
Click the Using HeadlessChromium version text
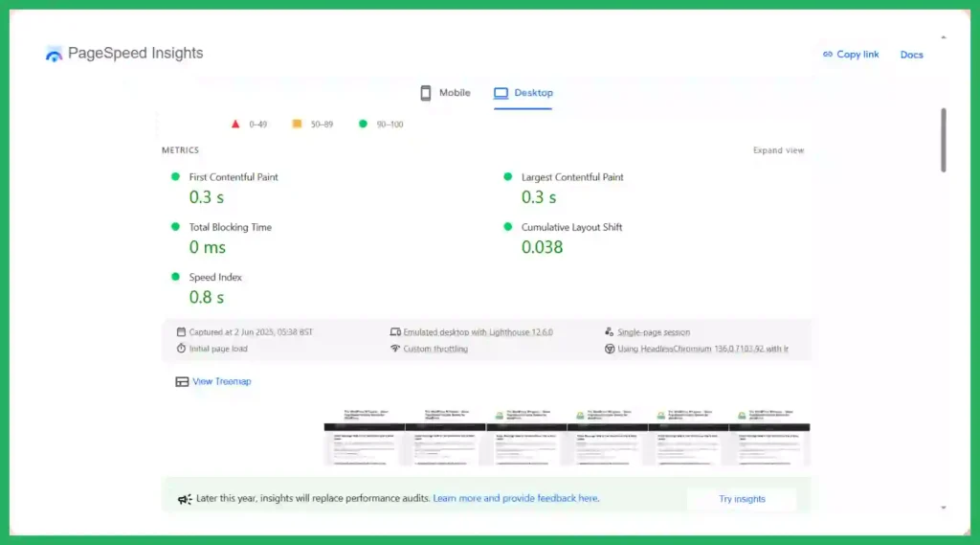(x=703, y=349)
